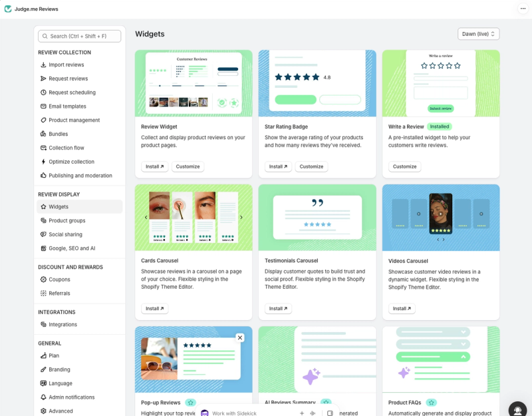The width and height of the screenshot is (532, 416).
Task: Click the Videos Carousel preview image
Action: (x=441, y=218)
